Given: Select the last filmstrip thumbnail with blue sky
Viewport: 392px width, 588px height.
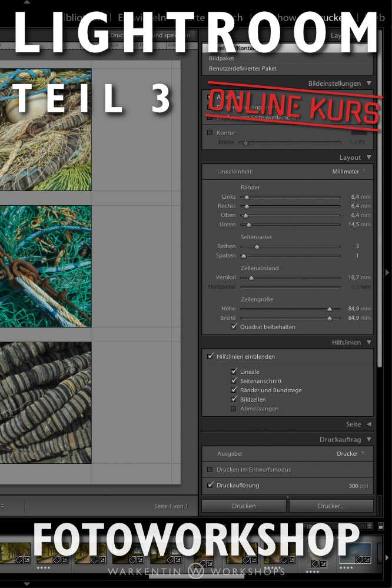Looking at the screenshot, I should click(x=355, y=553).
